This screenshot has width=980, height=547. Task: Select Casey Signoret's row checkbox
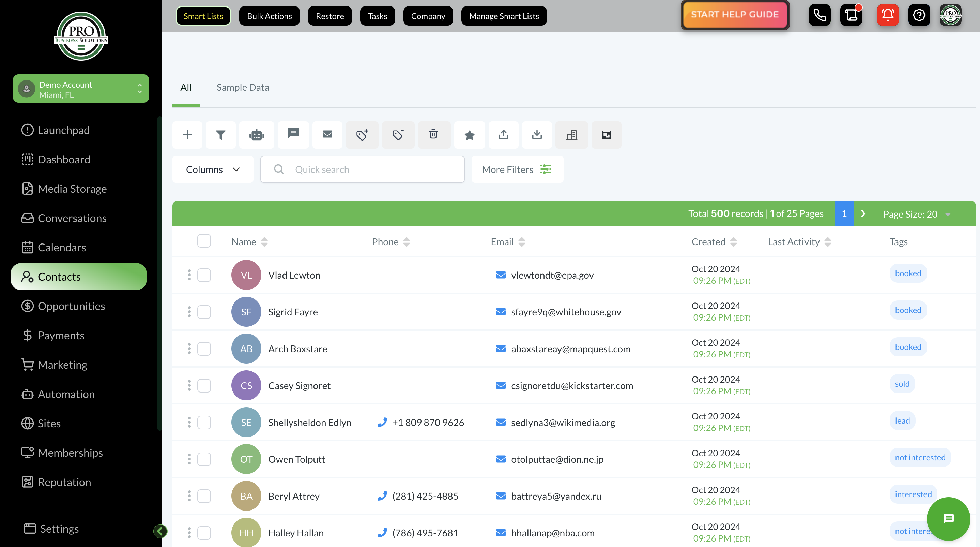click(x=204, y=386)
